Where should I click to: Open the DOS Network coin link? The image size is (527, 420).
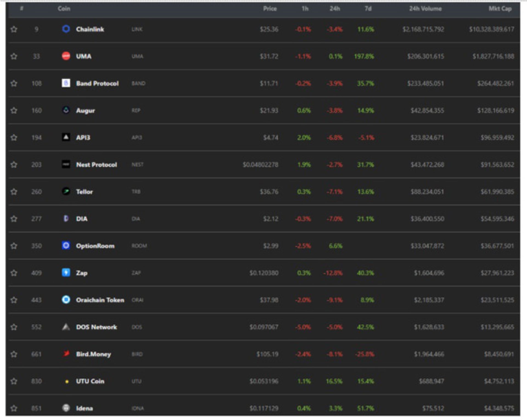pos(96,327)
